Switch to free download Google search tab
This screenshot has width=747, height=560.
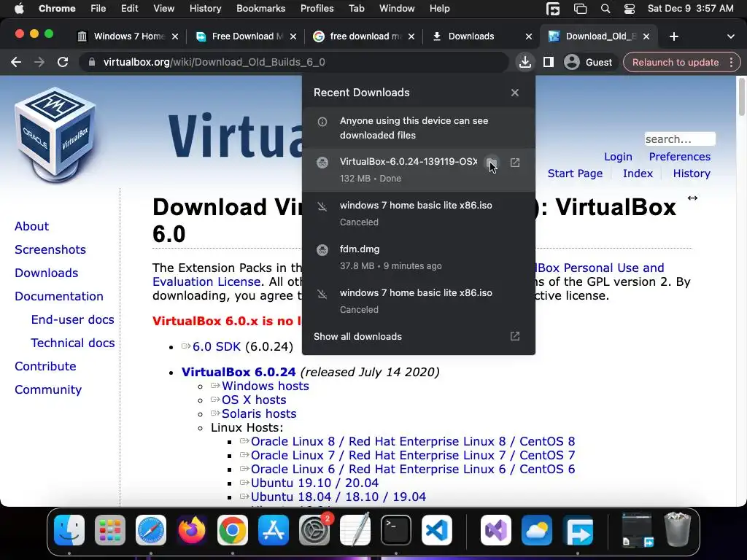coord(365,36)
